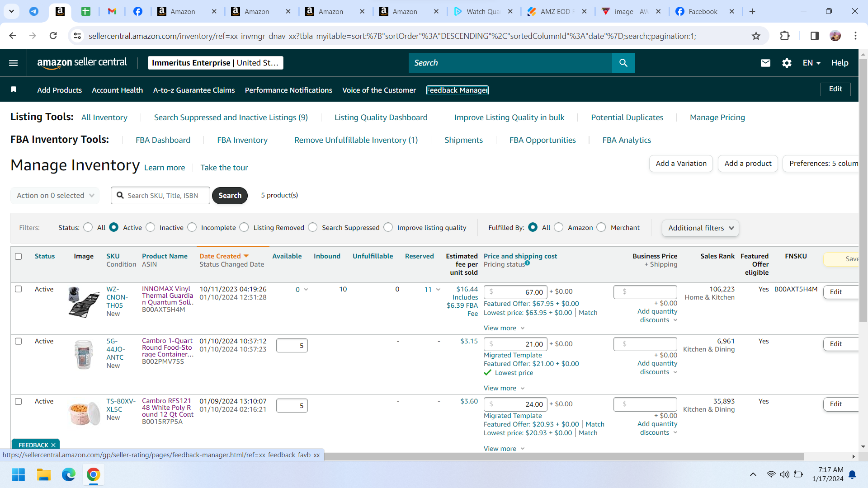Switch to the AMZ EOD browser tab

point(557,11)
